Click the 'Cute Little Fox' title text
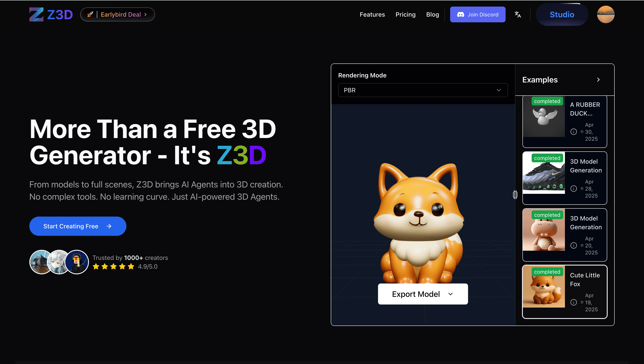Viewport: 644px width, 364px height. (585, 280)
